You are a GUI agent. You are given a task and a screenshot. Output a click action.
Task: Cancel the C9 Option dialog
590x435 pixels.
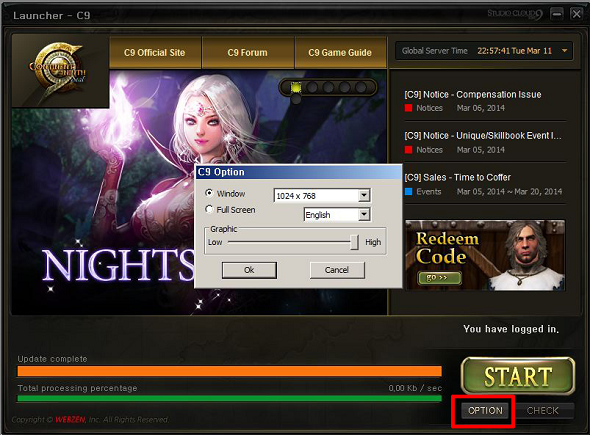(337, 270)
